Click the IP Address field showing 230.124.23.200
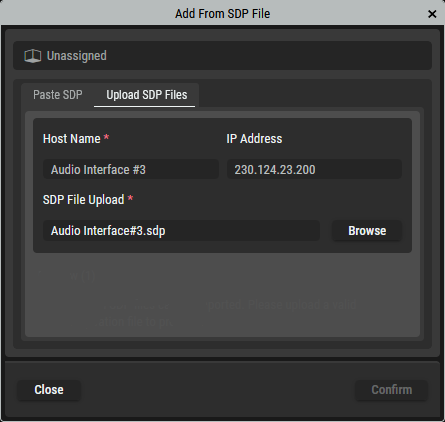 click(x=314, y=169)
